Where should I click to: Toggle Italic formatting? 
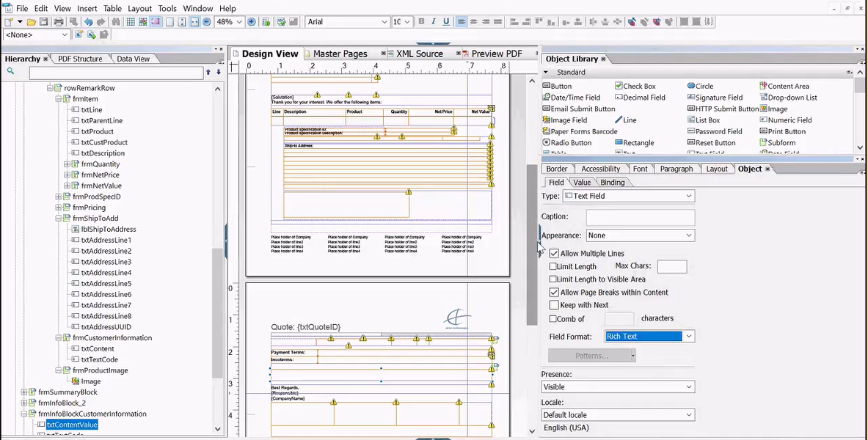(x=434, y=21)
